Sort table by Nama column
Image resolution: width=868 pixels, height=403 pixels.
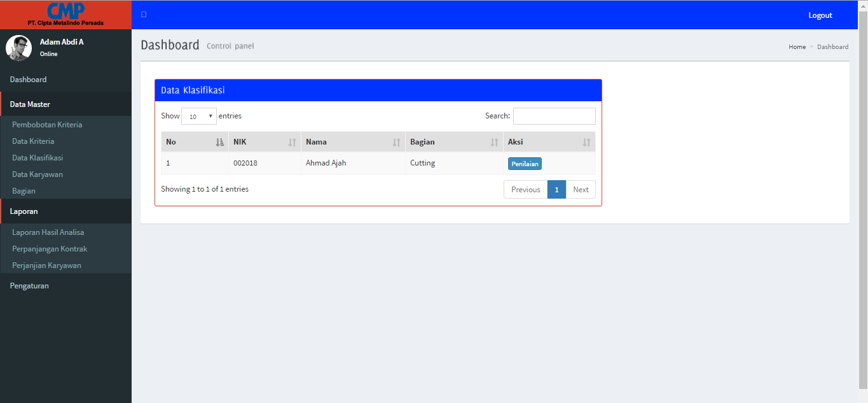(353, 142)
